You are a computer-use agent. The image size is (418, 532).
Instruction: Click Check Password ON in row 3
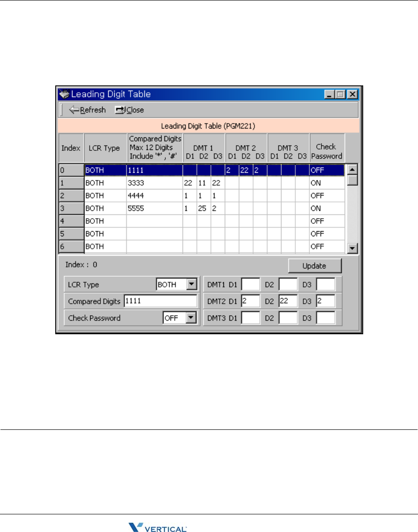tap(327, 208)
